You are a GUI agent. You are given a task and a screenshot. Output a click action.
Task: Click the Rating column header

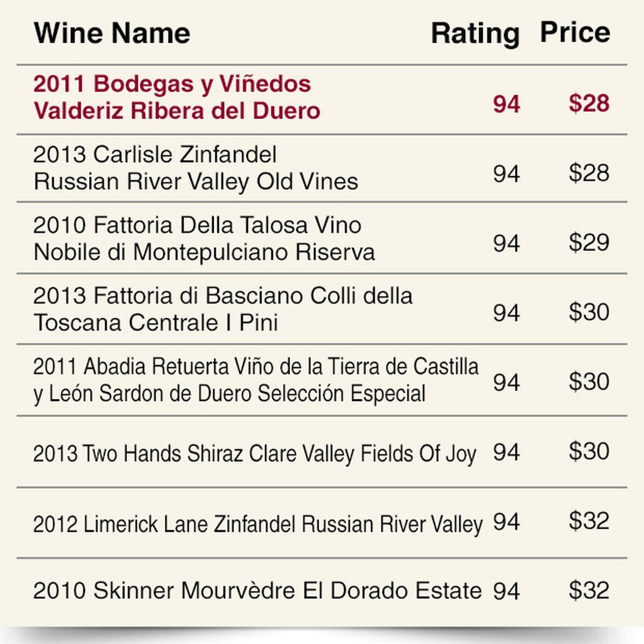(x=475, y=34)
